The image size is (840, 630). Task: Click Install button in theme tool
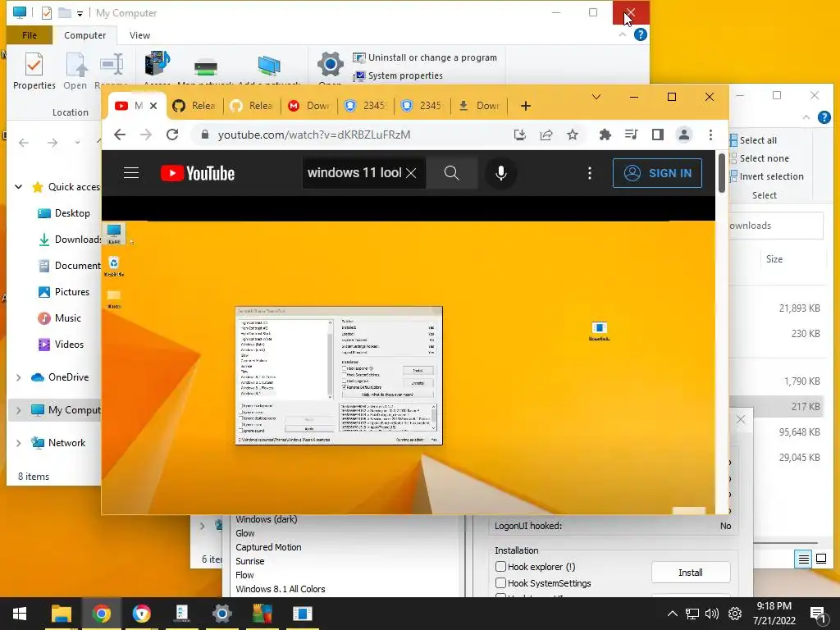click(691, 573)
